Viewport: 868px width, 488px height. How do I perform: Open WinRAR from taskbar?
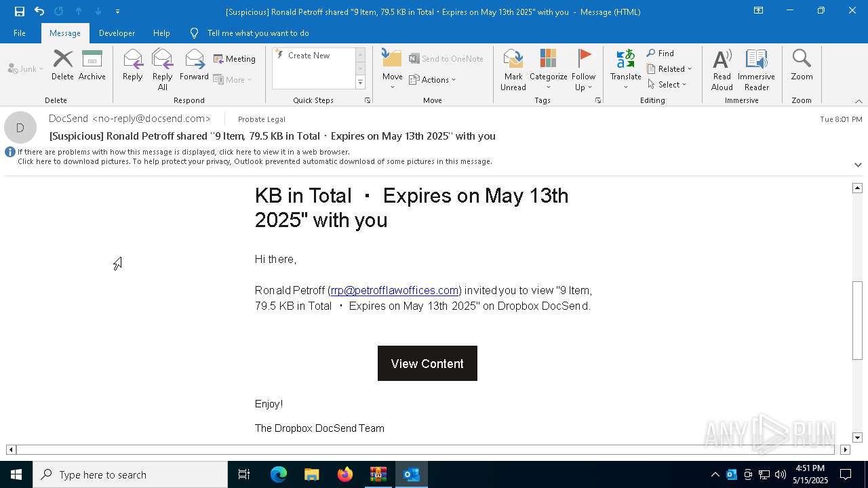pyautogui.click(x=378, y=474)
